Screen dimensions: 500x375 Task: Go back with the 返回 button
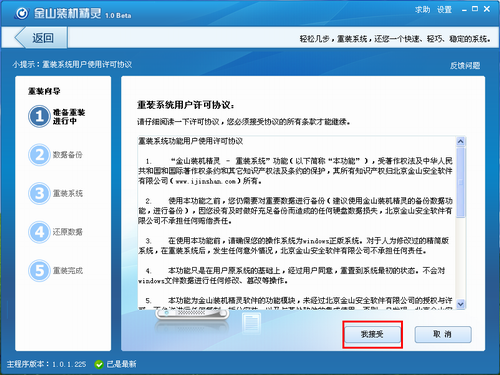41,38
